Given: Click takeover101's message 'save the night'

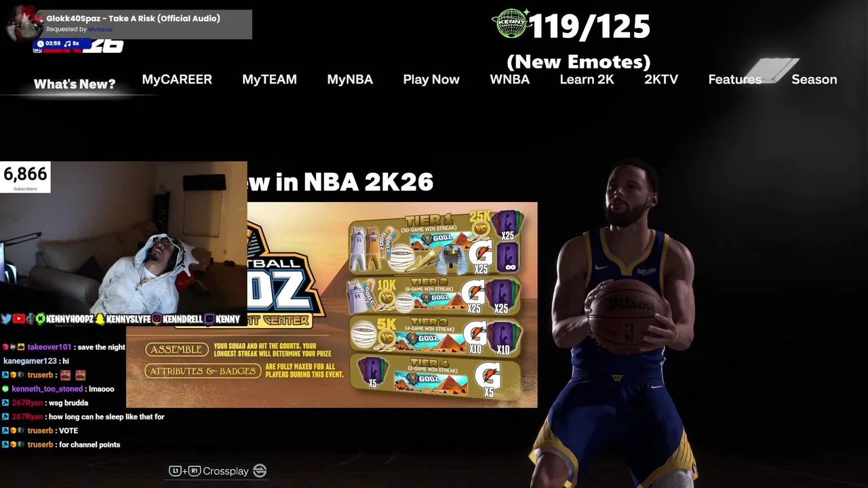Looking at the screenshot, I should (x=101, y=347).
